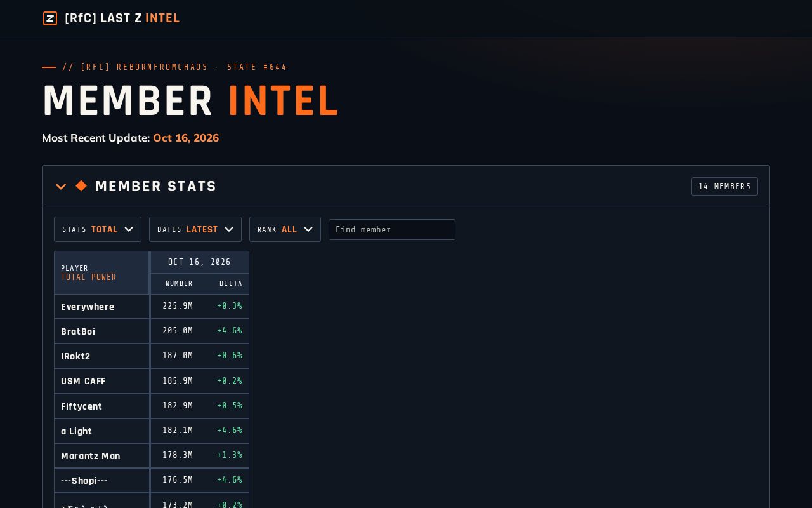
Task: Click the Oct 16, 2026 update date text
Action: click(186, 138)
